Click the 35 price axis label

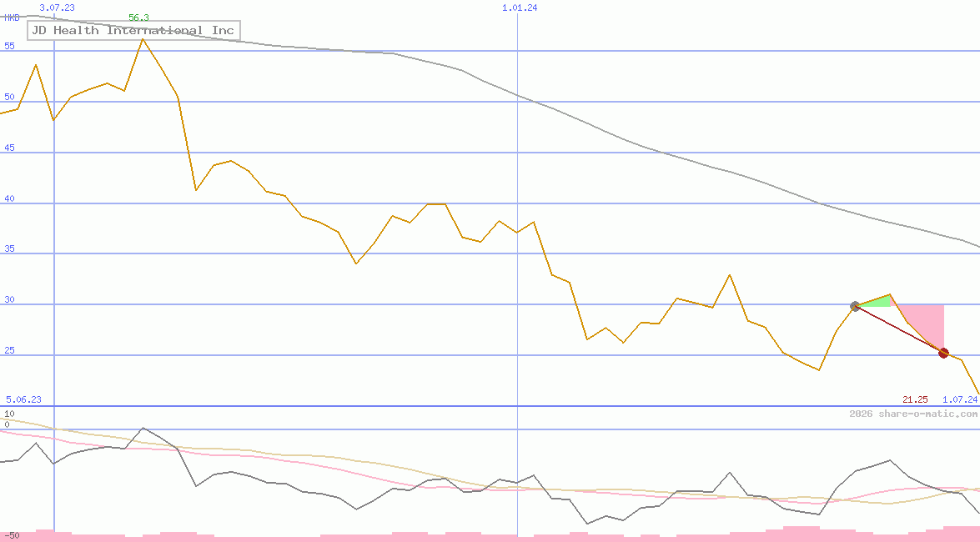point(9,248)
